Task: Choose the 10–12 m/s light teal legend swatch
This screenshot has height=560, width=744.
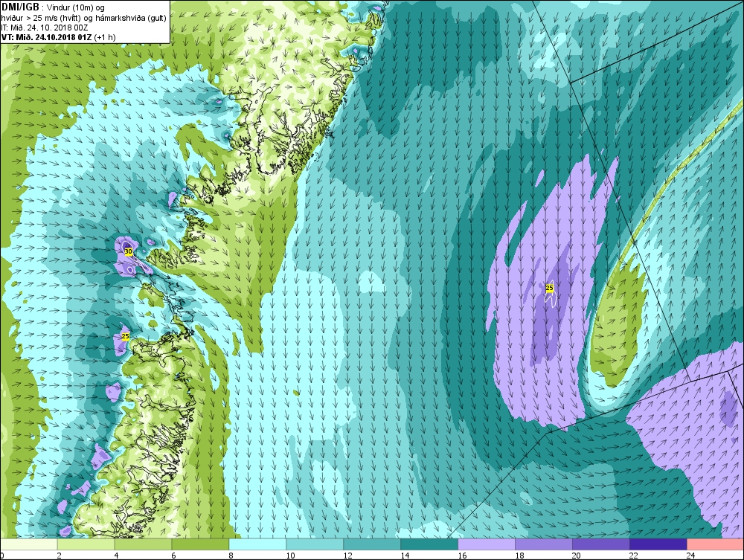Action: click(315, 544)
